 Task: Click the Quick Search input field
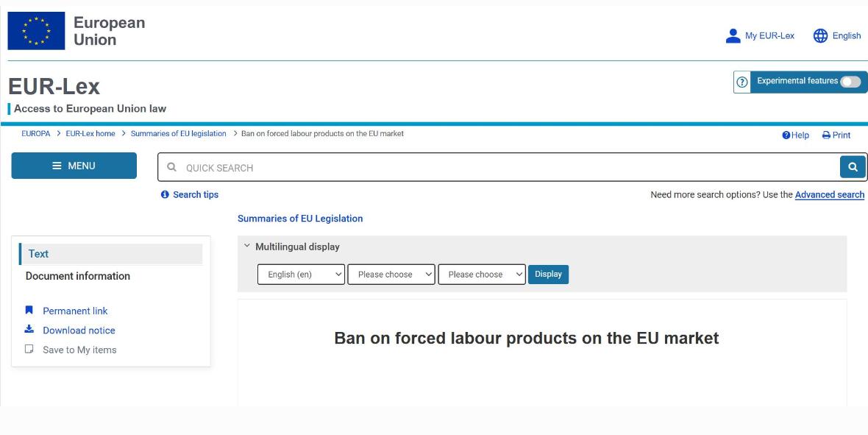coord(498,167)
